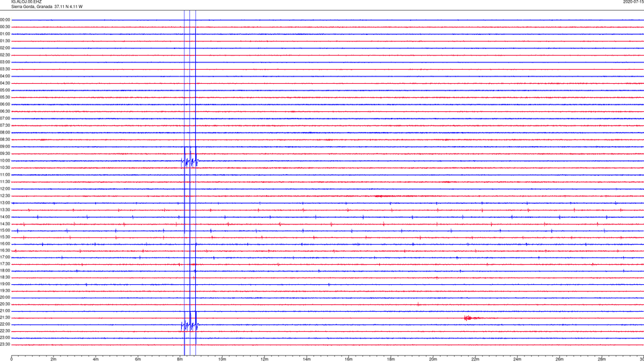Click the 10m tick label on time axis

coord(222,359)
